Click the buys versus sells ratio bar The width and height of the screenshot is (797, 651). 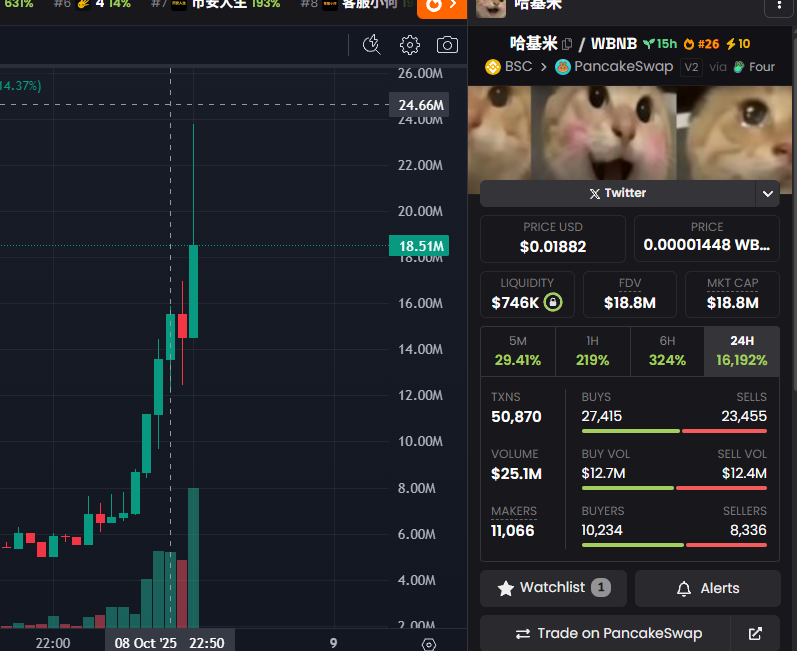coord(674,431)
